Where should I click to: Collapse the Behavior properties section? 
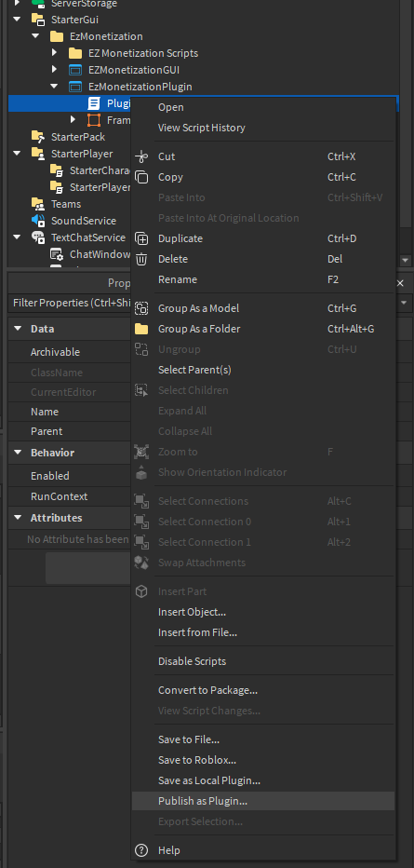point(19,453)
